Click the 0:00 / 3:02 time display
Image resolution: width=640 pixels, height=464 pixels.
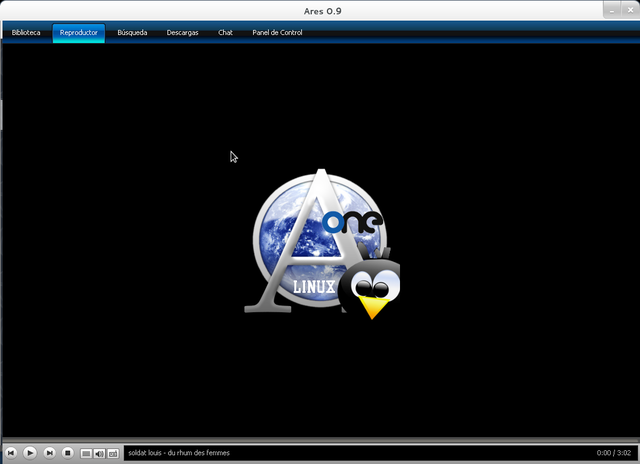[613, 453]
